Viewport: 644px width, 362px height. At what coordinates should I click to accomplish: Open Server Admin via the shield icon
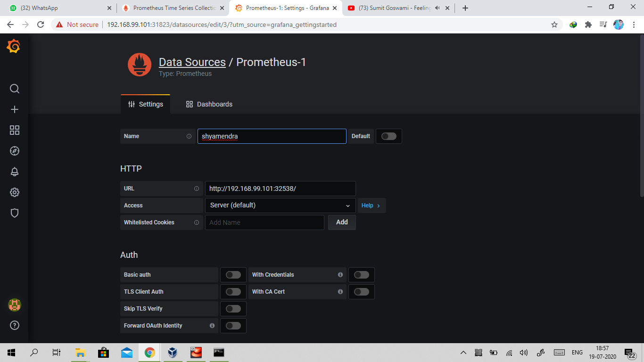14,213
